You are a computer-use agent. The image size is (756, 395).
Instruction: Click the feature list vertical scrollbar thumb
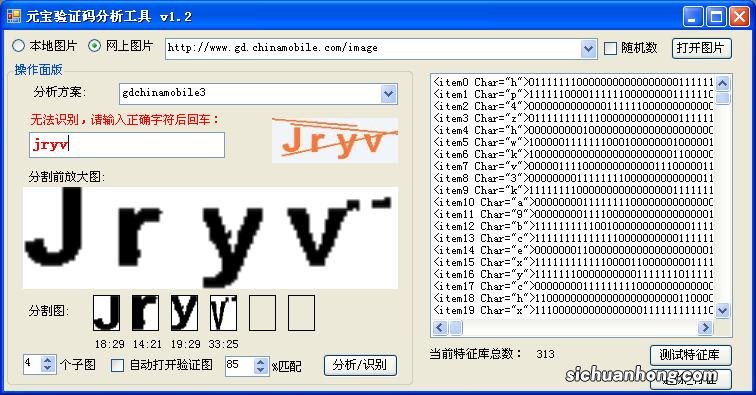(x=722, y=98)
